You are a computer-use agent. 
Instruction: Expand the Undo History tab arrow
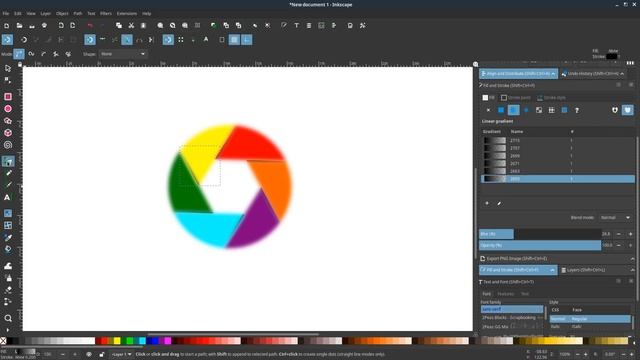click(x=622, y=74)
